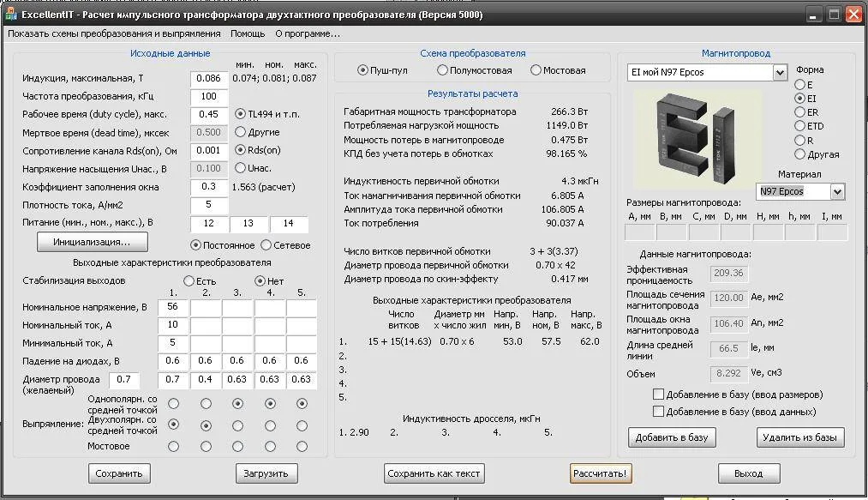Click the primary desired wire diameter field 0.7
868x500 pixels.
(x=124, y=380)
